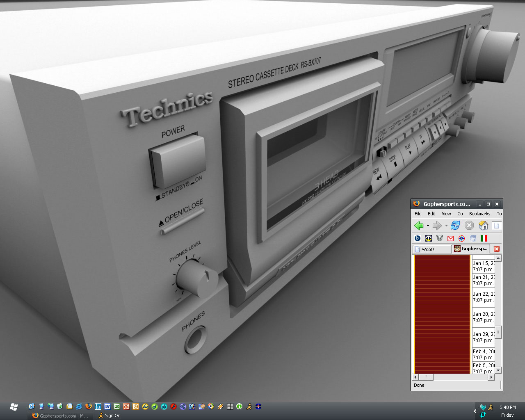Launch Microsoft Word from quick launch bar
Screen dimensions: 525x420
coord(107,406)
